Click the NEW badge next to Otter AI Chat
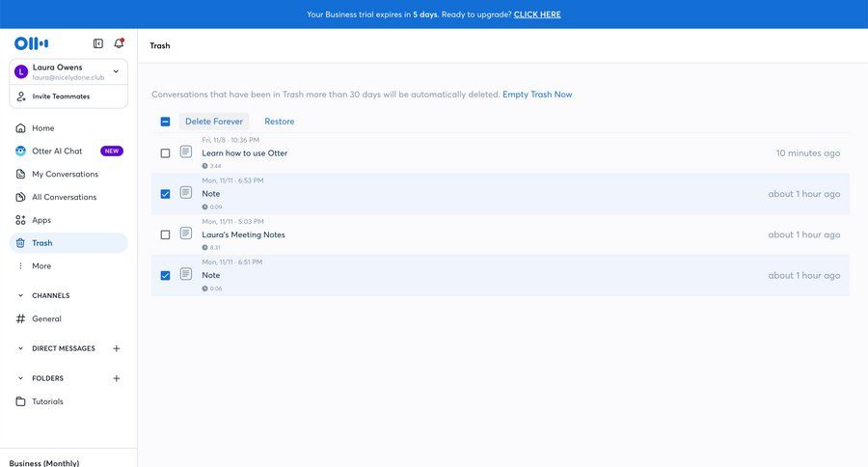 pyautogui.click(x=112, y=151)
